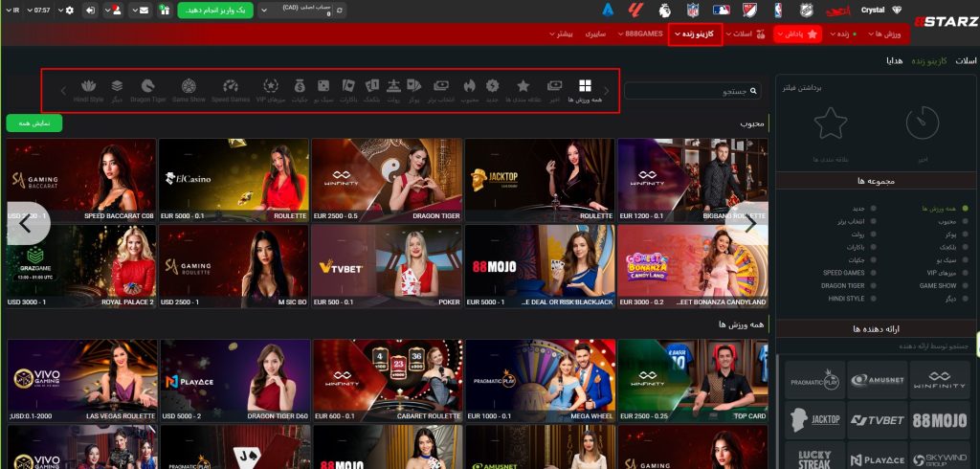The width and height of the screenshot is (980, 469).
Task: Select the HINDI STYLE collection radio
Action: [873, 299]
